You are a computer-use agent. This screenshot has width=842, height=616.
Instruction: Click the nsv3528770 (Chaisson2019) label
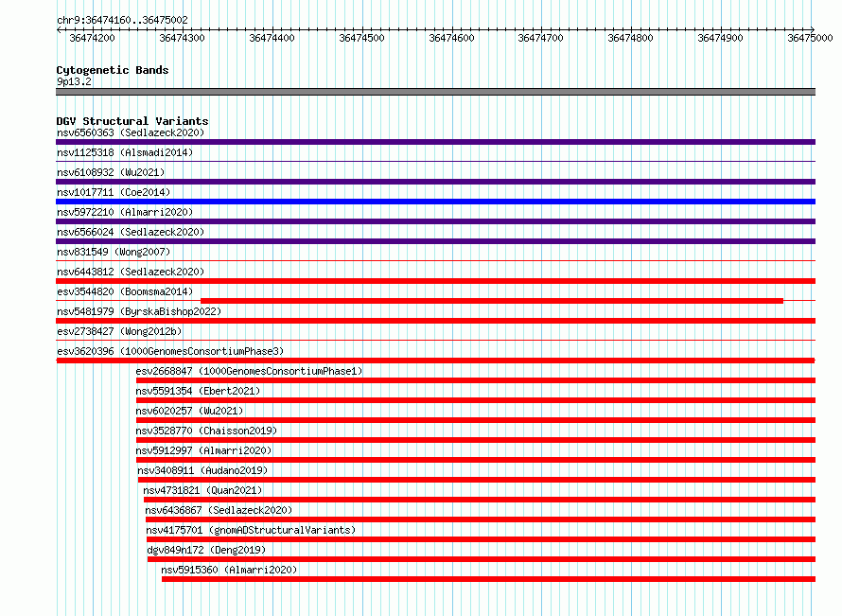[207, 431]
